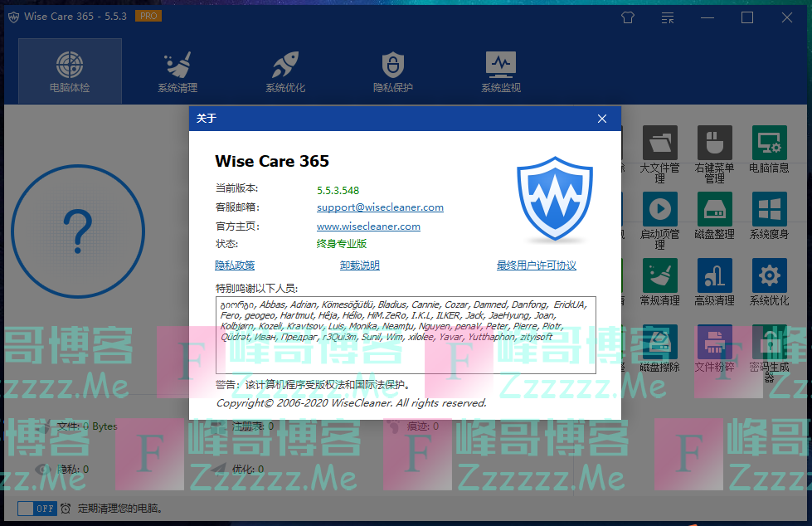
Task: Switch to the 系统清理 tab
Action: click(177, 71)
